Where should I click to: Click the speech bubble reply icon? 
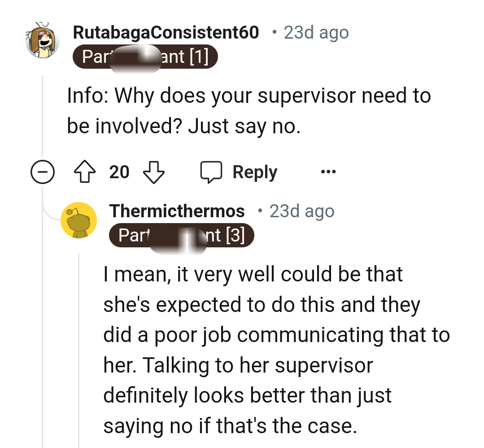coord(212,171)
